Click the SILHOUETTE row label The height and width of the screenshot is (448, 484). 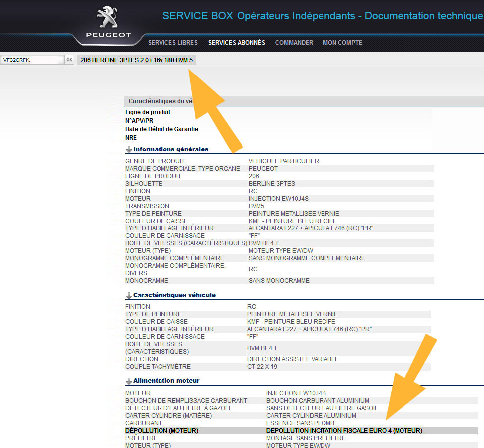tap(144, 184)
